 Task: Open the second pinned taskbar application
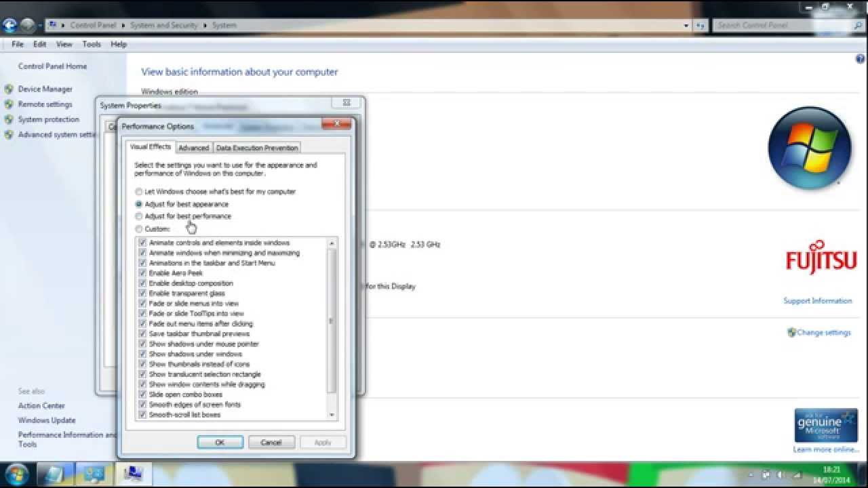point(94,473)
